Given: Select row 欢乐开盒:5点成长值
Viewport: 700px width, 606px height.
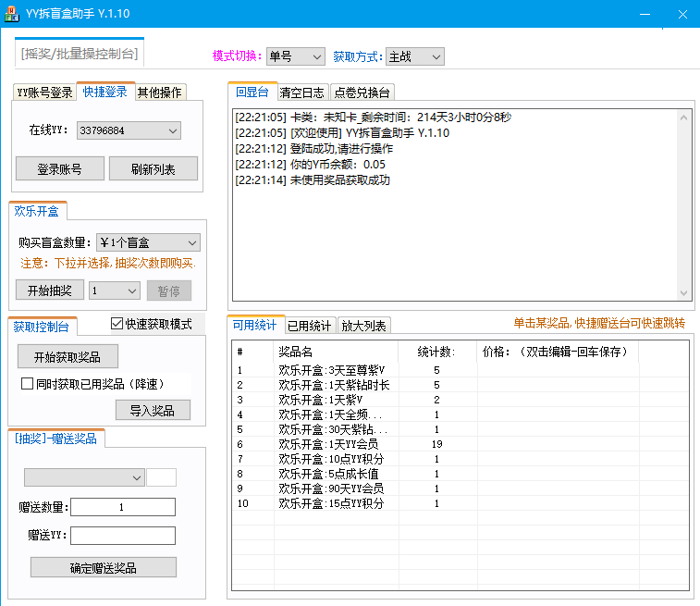Looking at the screenshot, I should tap(461, 474).
